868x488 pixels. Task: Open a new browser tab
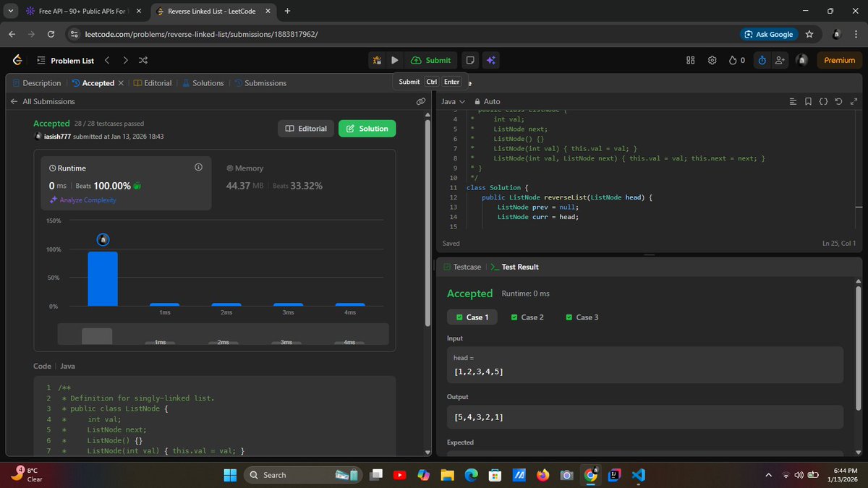287,11
